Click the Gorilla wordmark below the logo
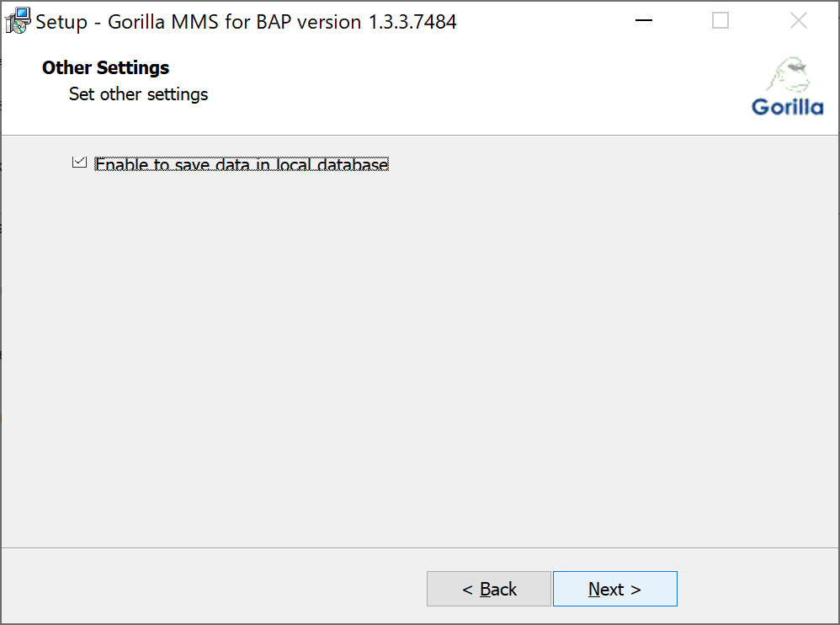840x625 pixels. (788, 106)
